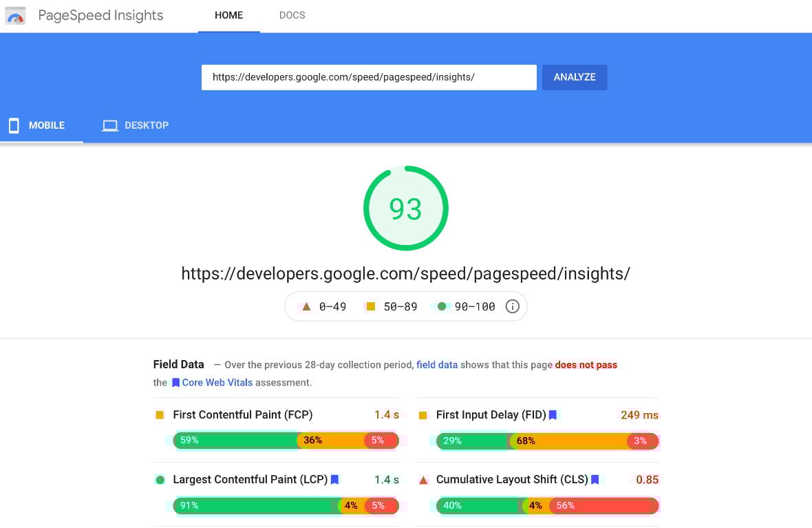Click the orange square 50–89 legend icon
The height and width of the screenshot is (528, 812).
pos(371,306)
